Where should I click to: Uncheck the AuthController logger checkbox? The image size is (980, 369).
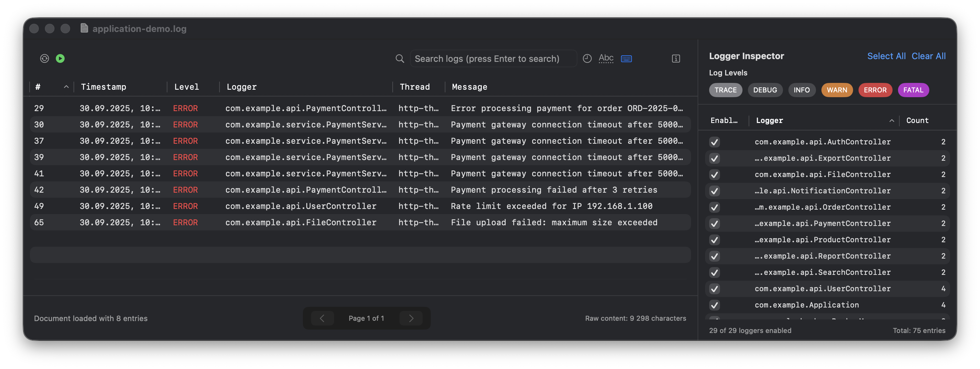(714, 142)
